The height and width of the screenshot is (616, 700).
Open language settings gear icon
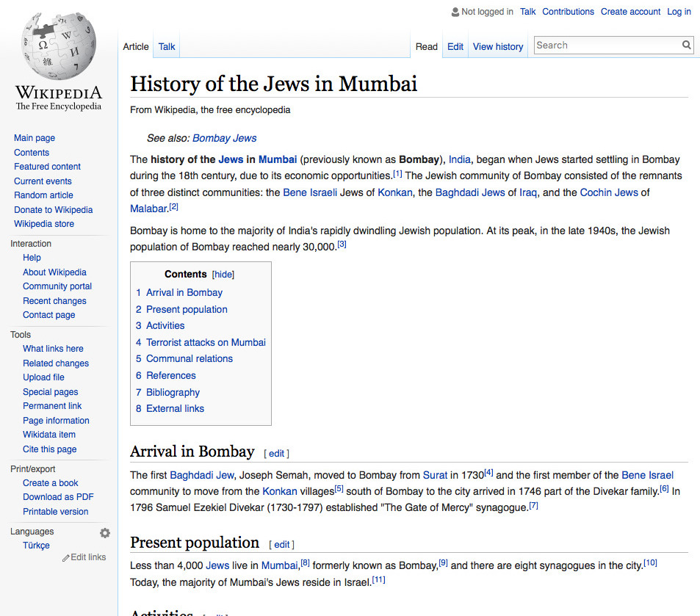pyautogui.click(x=105, y=533)
